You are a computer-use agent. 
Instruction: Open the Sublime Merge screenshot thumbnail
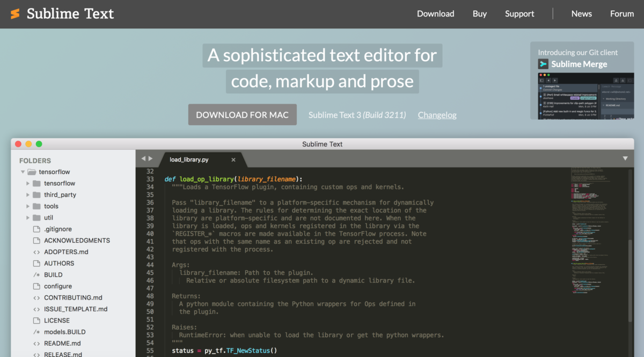pos(587,95)
